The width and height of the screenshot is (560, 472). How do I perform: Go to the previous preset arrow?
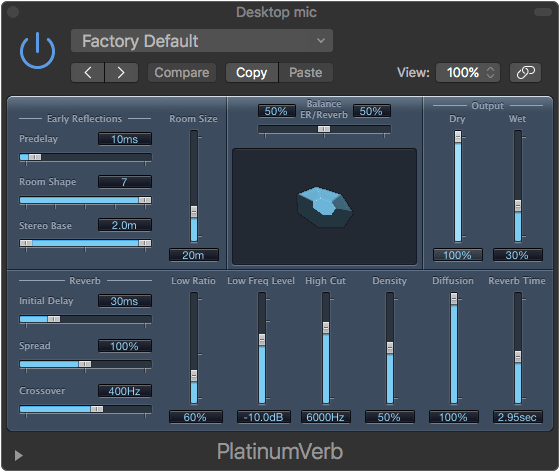[88, 72]
